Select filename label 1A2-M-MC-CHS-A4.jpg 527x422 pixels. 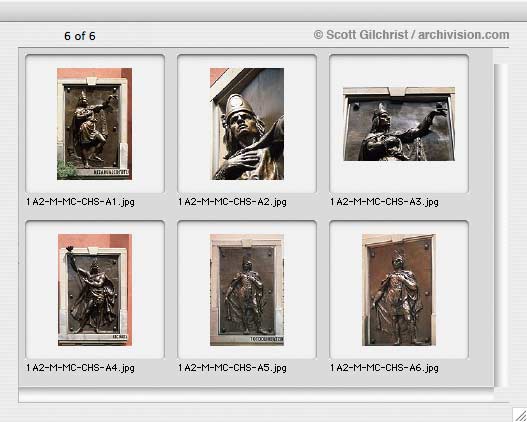point(80,368)
